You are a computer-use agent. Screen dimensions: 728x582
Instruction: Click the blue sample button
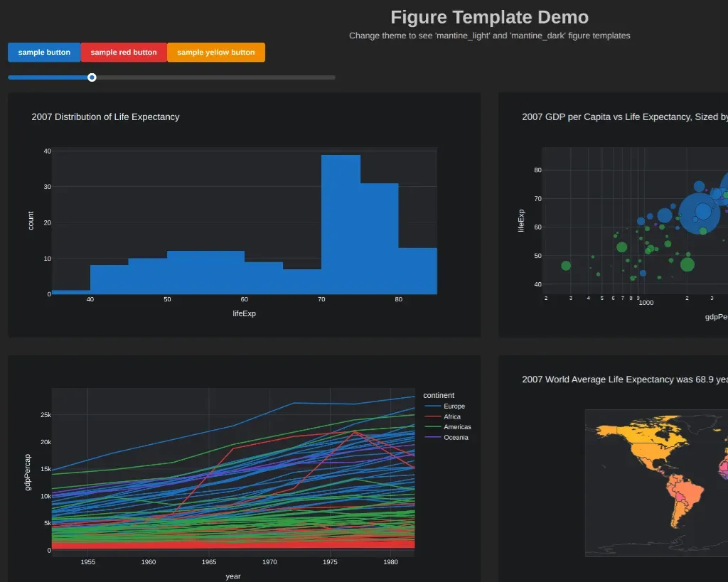click(x=44, y=53)
